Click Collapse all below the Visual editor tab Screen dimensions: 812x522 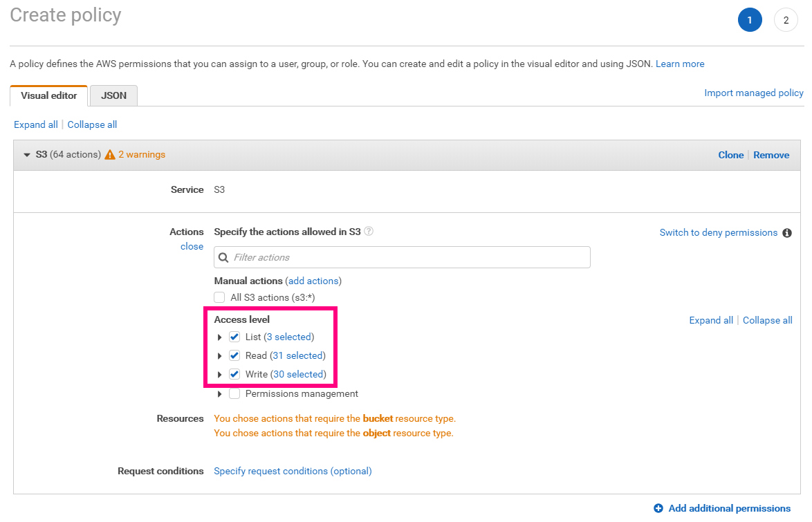pos(92,125)
